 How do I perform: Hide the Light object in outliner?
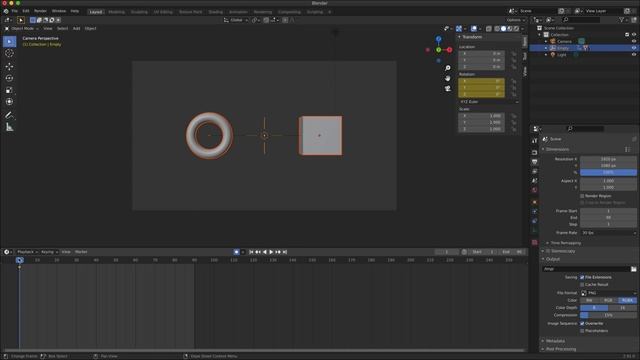tap(634, 55)
